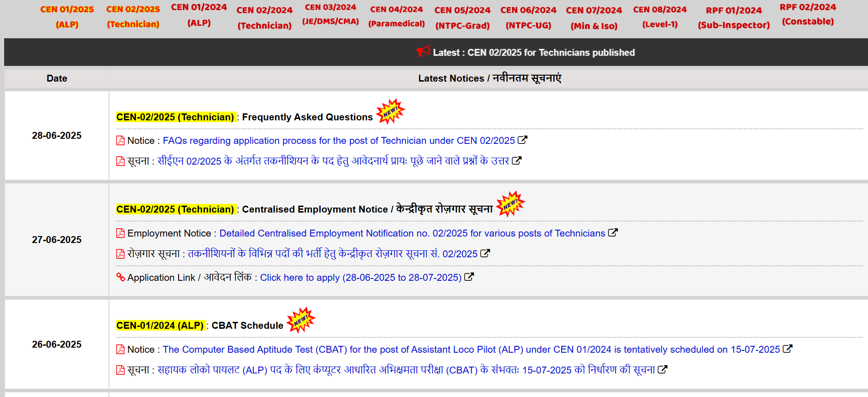Screen dimensions: 868x397
Task: Click the 26-06-2025 date cell
Action: click(x=57, y=344)
